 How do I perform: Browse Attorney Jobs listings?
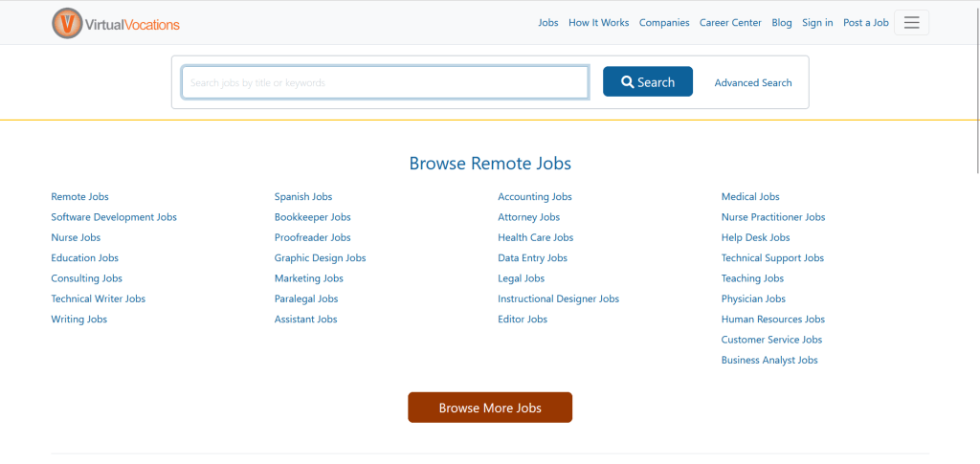(528, 217)
